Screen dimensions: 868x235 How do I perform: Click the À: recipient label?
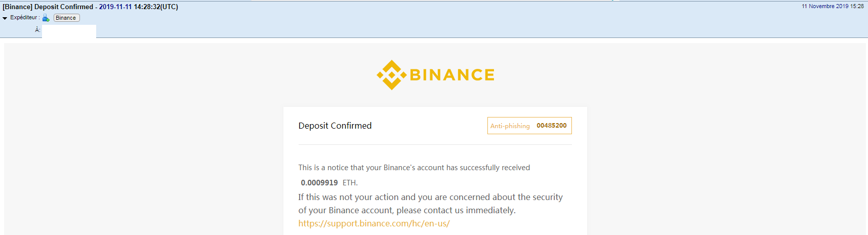[37, 30]
